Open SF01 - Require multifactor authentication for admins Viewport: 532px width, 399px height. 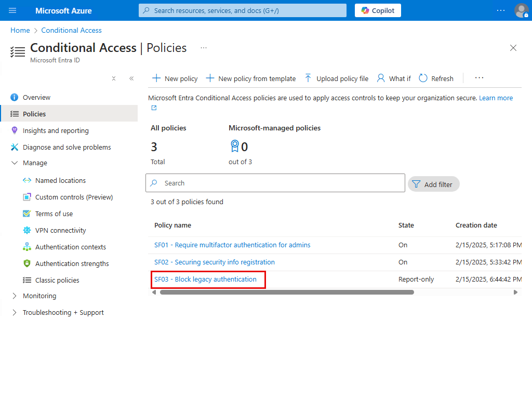pyautogui.click(x=232, y=245)
